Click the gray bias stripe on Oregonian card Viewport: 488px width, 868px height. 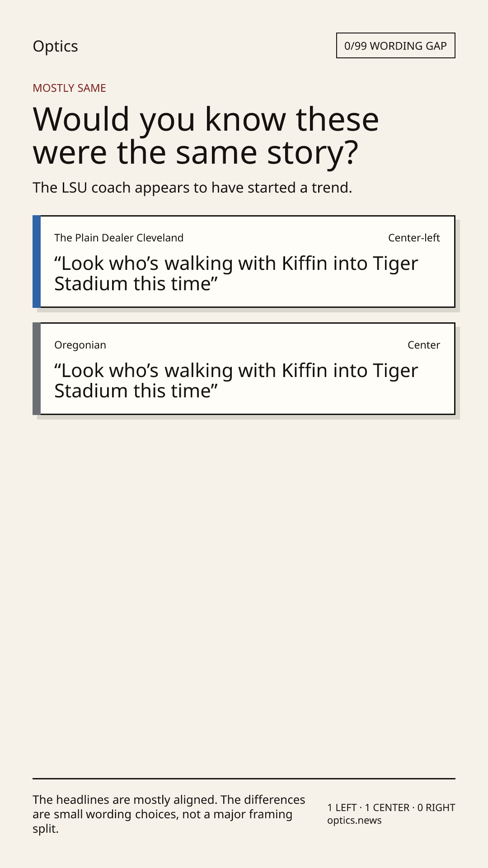37,369
